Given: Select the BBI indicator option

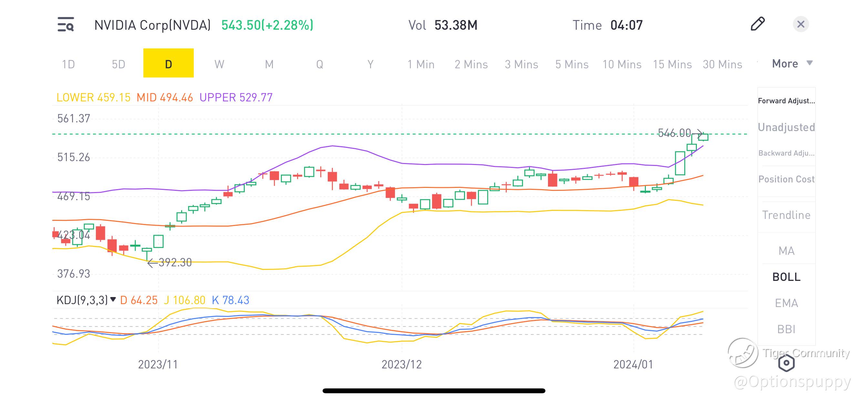Looking at the screenshot, I should pos(786,329).
